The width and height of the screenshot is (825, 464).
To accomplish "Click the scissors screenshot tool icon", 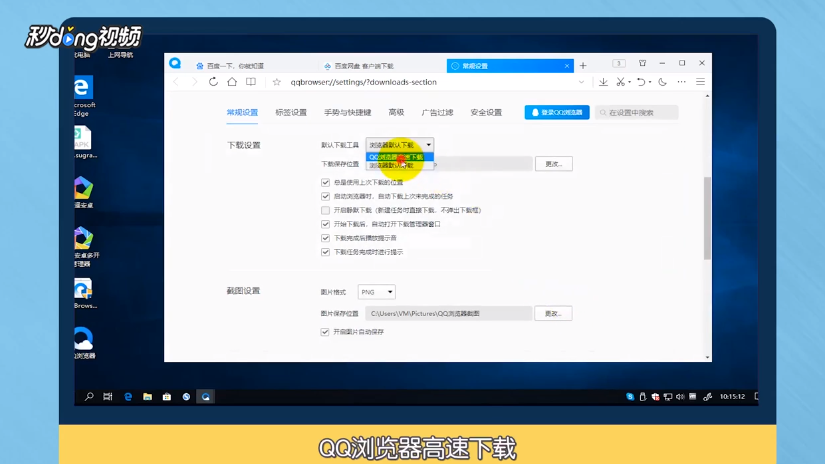I will tap(621, 82).
